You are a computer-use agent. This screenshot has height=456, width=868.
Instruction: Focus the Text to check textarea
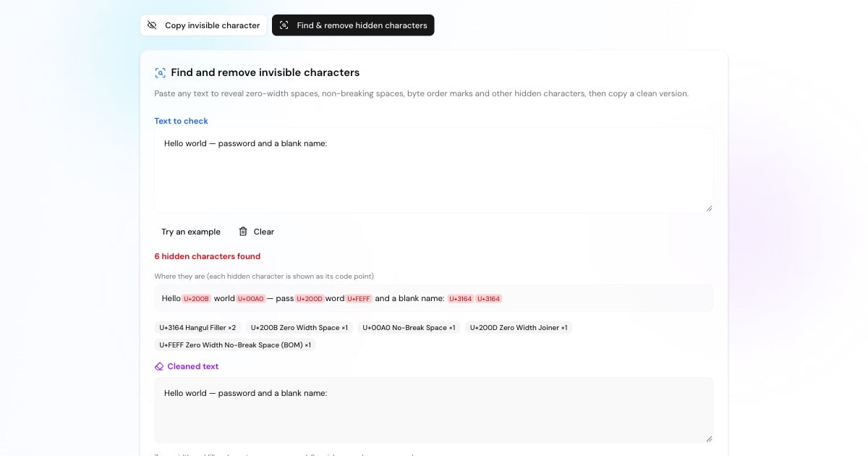pos(434,171)
